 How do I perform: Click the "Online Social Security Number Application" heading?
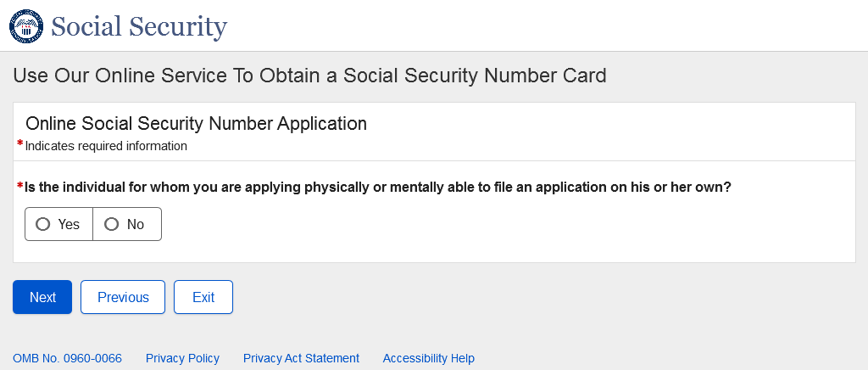click(196, 124)
